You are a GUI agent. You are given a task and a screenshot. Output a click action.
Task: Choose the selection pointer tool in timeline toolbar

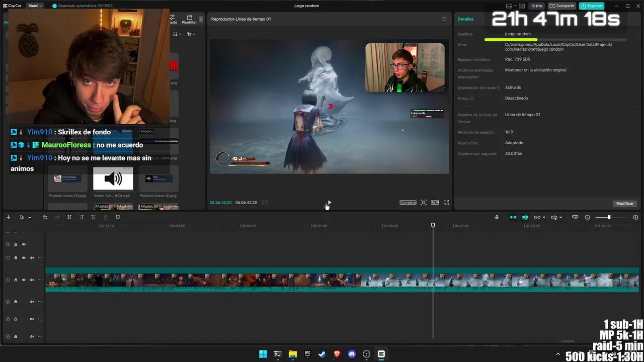point(22,217)
